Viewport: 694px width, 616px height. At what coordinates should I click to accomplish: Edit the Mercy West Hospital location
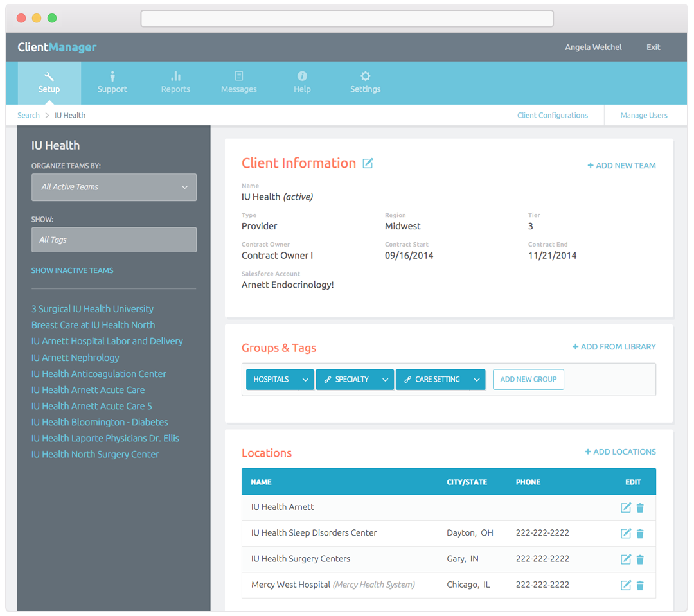click(625, 585)
